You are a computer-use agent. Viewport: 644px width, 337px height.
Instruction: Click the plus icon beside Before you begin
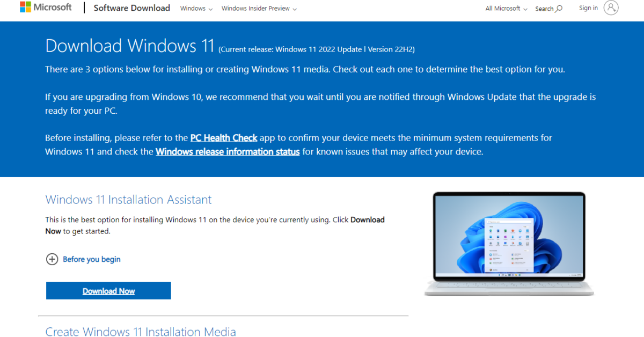(x=52, y=259)
